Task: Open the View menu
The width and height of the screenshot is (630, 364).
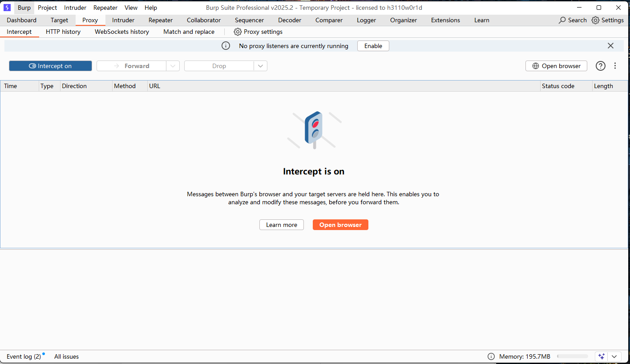Action: click(131, 8)
